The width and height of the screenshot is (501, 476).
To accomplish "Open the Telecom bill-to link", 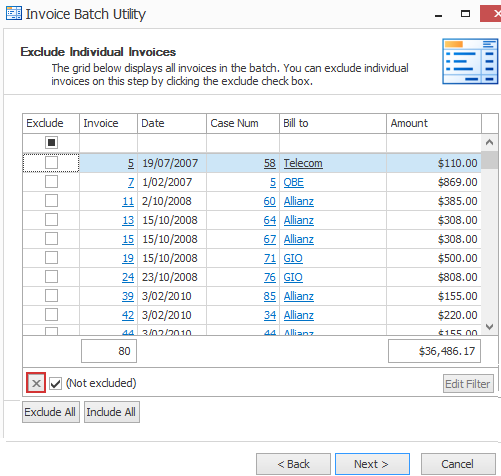I will coord(303,163).
